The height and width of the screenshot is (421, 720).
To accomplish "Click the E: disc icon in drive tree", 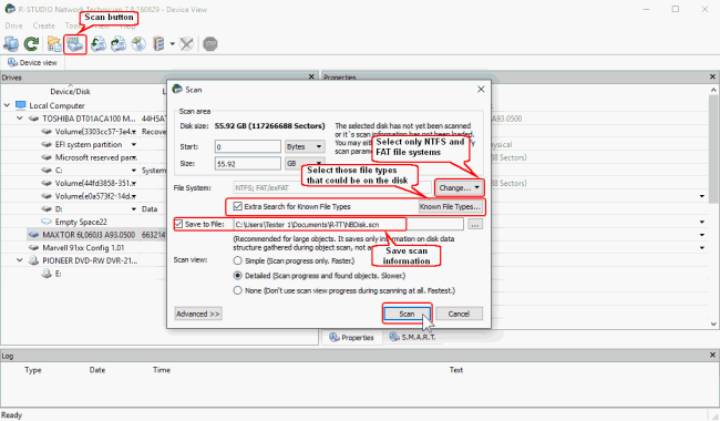I will point(46,274).
